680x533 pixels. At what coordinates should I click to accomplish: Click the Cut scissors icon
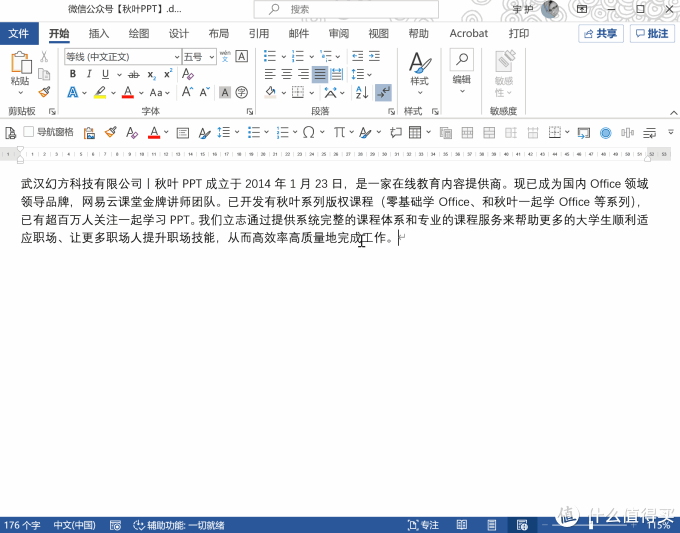coord(44,57)
